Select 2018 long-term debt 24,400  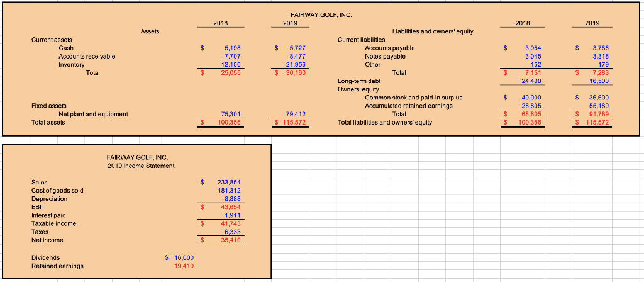pyautogui.click(x=531, y=81)
